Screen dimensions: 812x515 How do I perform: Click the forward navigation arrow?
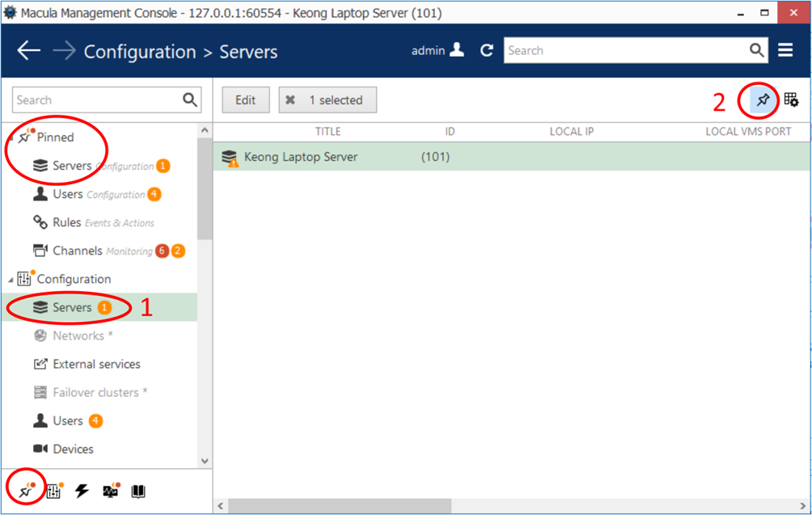(x=64, y=51)
